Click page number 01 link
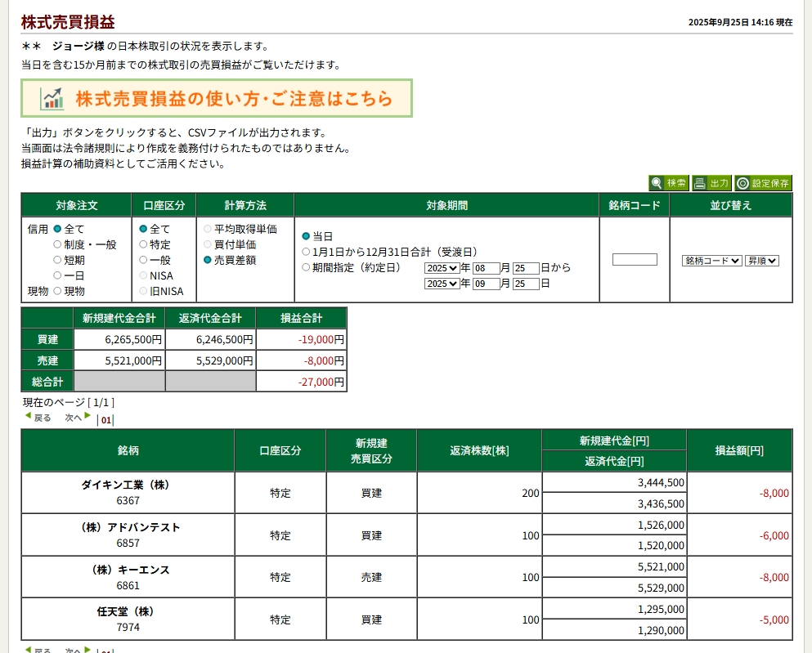The height and width of the screenshot is (653, 812). click(106, 421)
